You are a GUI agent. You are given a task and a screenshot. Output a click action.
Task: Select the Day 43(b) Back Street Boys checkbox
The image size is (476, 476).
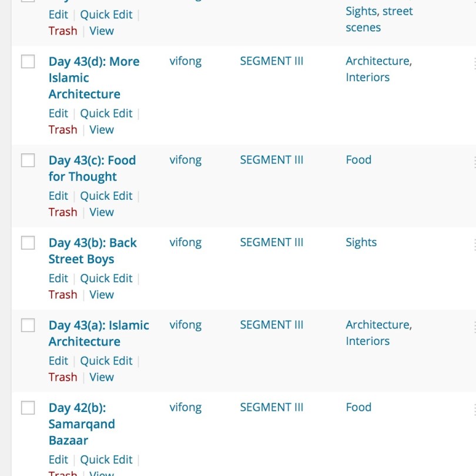tap(28, 243)
